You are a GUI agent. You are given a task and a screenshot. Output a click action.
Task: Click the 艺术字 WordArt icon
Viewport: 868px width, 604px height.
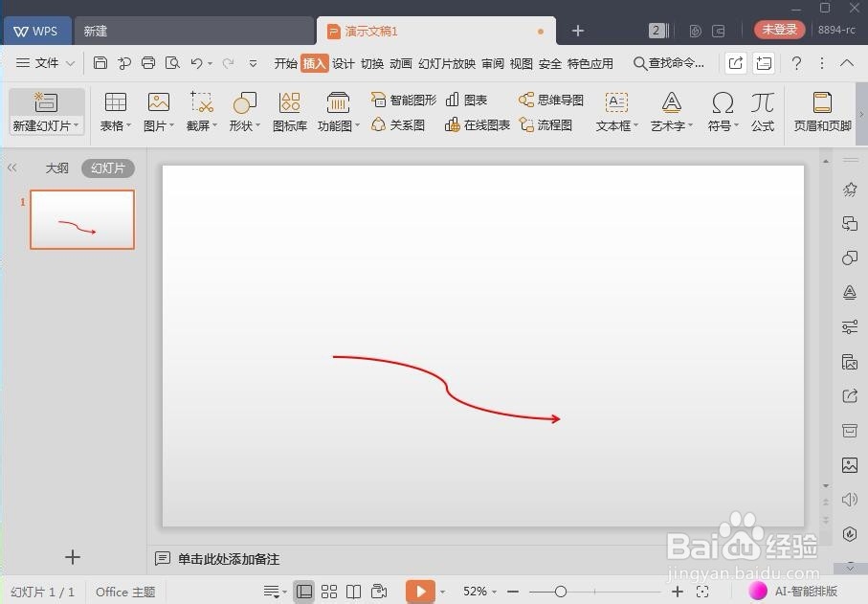[671, 102]
